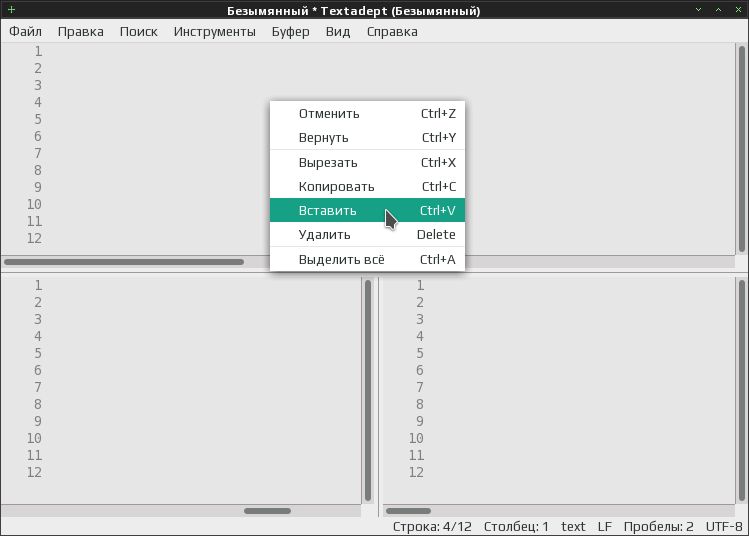Open the Справка menu
This screenshot has width=749, height=536.
(392, 32)
